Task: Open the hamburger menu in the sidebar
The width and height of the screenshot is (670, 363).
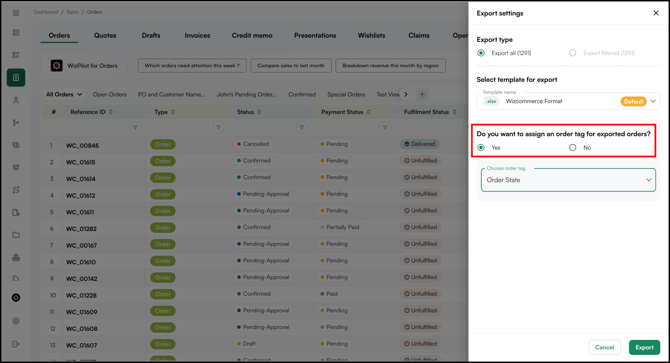Action: click(x=16, y=13)
